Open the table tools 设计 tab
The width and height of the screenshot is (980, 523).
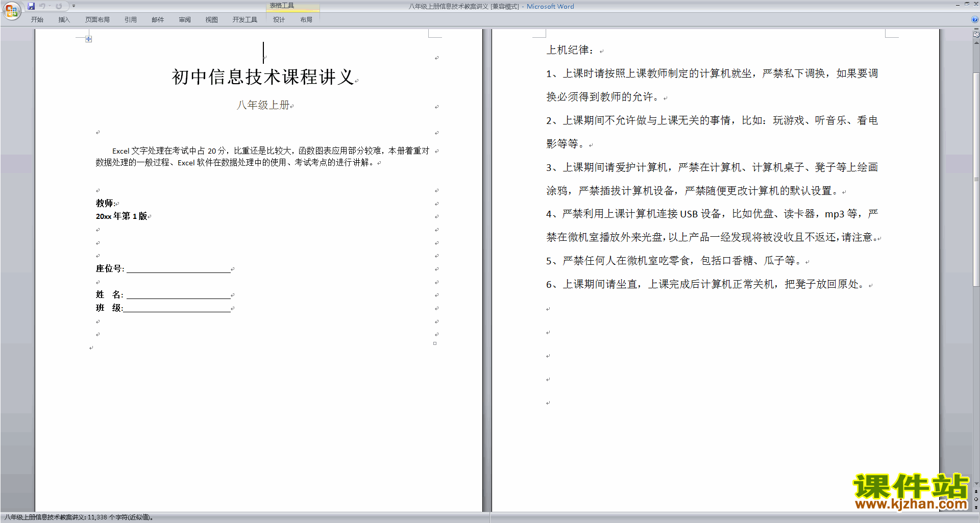(x=279, y=19)
